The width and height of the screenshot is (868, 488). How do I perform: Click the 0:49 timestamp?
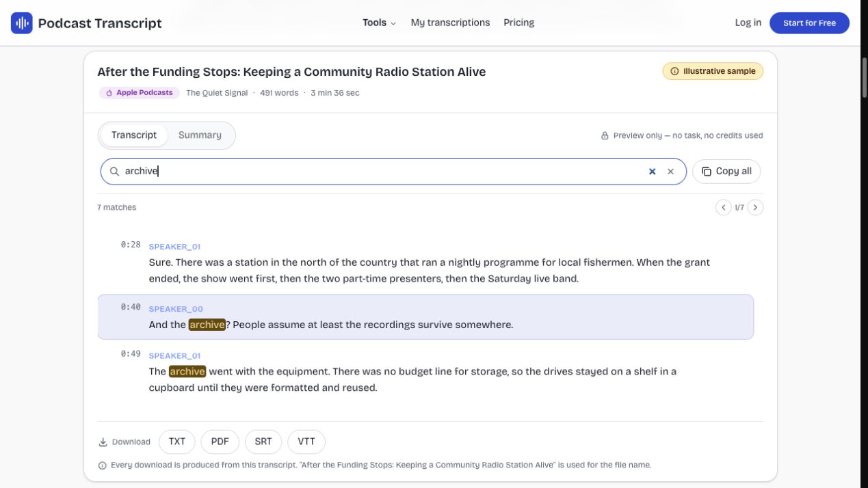[131, 354]
